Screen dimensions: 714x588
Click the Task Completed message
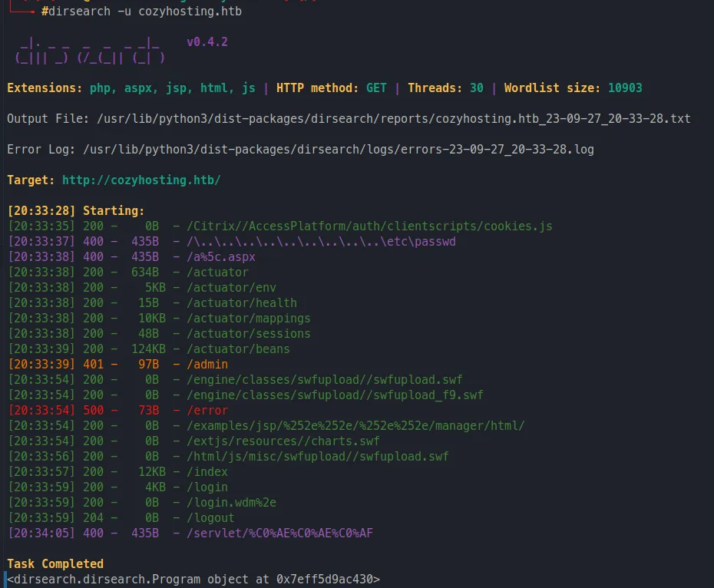[55, 564]
